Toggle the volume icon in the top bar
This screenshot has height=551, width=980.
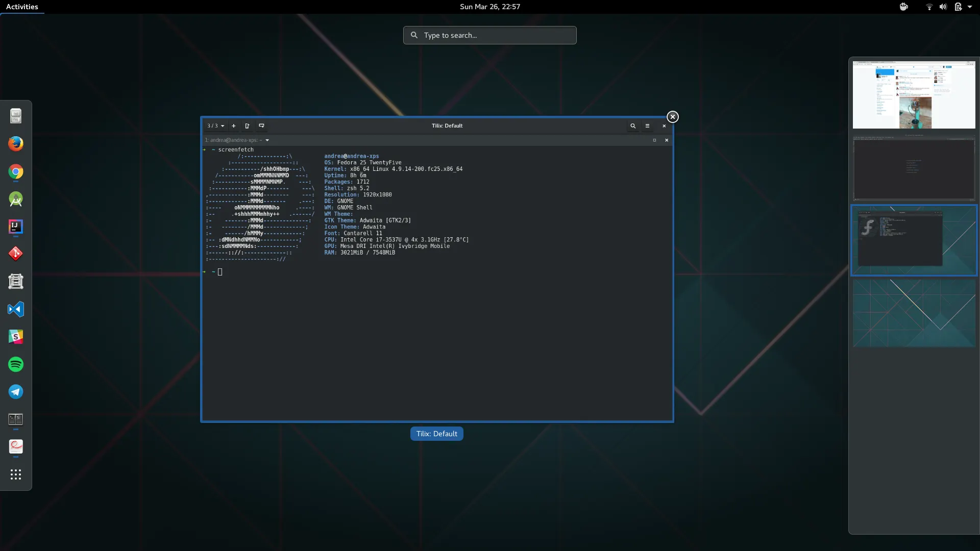pyautogui.click(x=942, y=7)
